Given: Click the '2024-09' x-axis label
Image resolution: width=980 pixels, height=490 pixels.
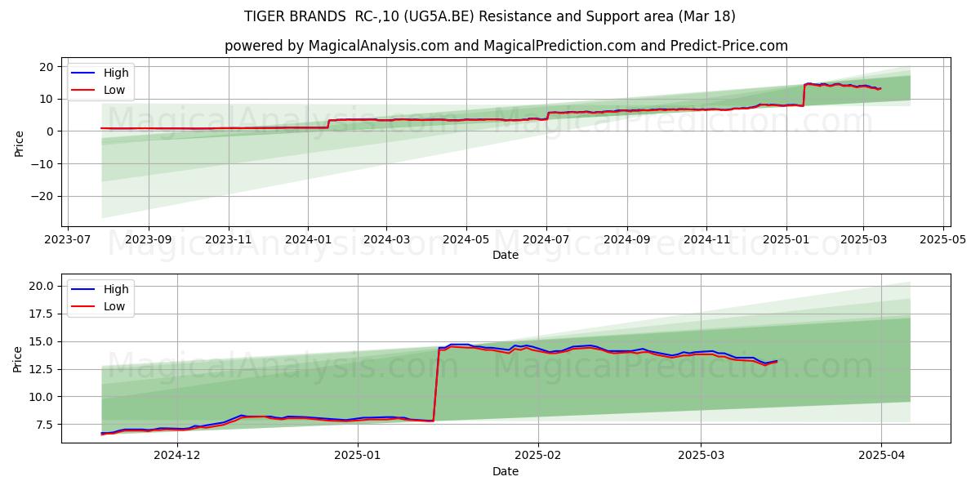Looking at the screenshot, I should (x=627, y=240).
